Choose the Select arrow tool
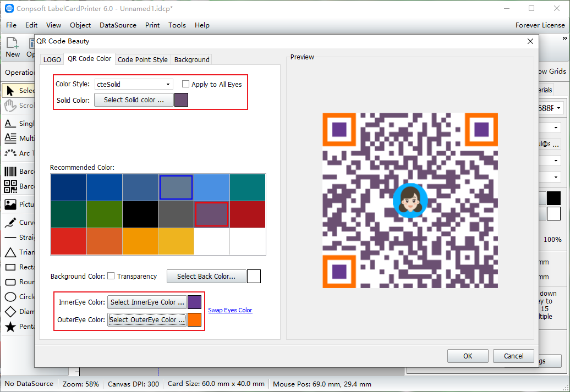570x392 pixels. click(x=18, y=91)
